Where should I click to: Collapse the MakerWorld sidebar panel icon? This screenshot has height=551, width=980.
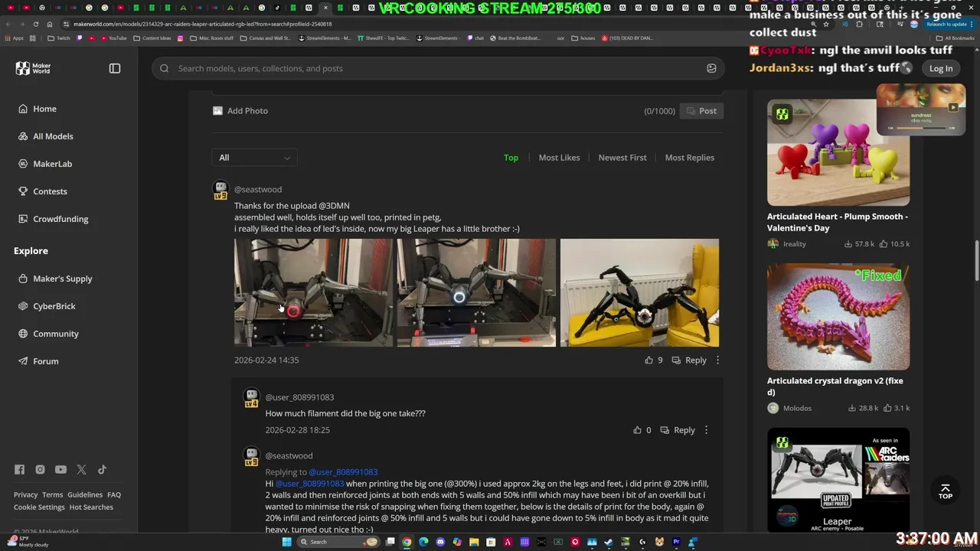coord(115,68)
